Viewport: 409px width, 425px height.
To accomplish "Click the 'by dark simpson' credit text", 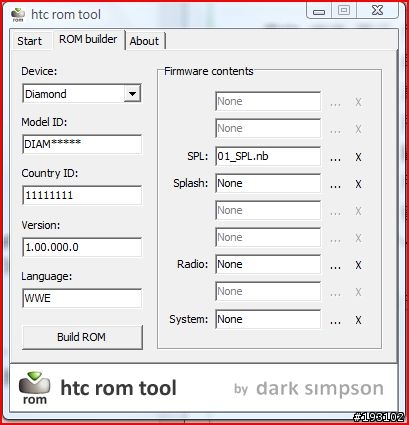I will point(309,389).
